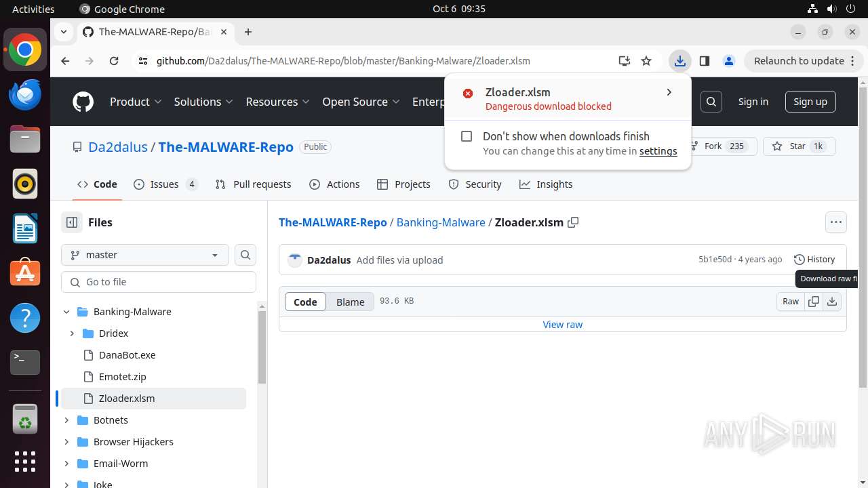This screenshot has width=868, height=488.
Task: Expand Dridex folder
Action: tap(72, 333)
